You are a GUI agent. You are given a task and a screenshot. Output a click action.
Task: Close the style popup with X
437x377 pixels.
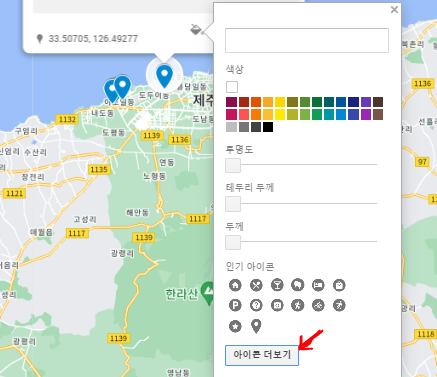(394, 10)
